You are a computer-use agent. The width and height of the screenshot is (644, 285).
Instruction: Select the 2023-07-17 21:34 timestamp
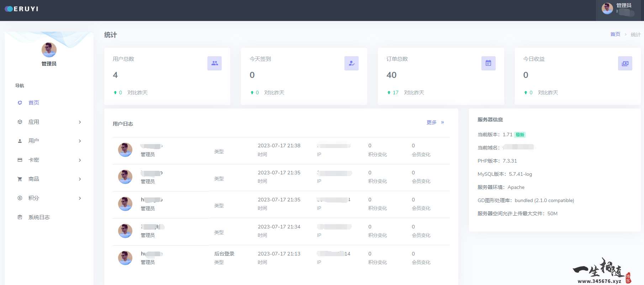(x=279, y=227)
